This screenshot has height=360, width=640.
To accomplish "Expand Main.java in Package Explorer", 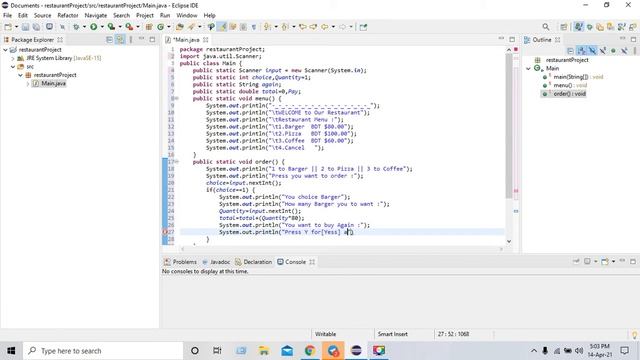I will tap(28, 84).
